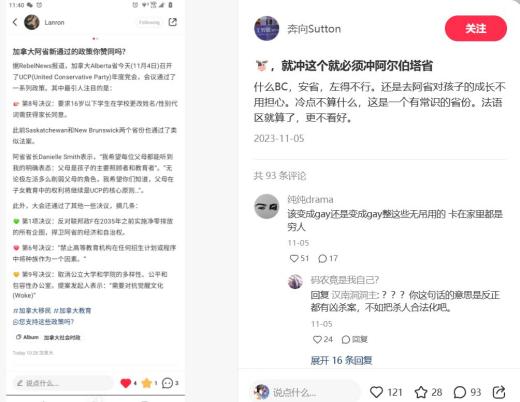520x402 pixels.
Task: Toggle the Following button next to Lanron
Action: (149, 22)
